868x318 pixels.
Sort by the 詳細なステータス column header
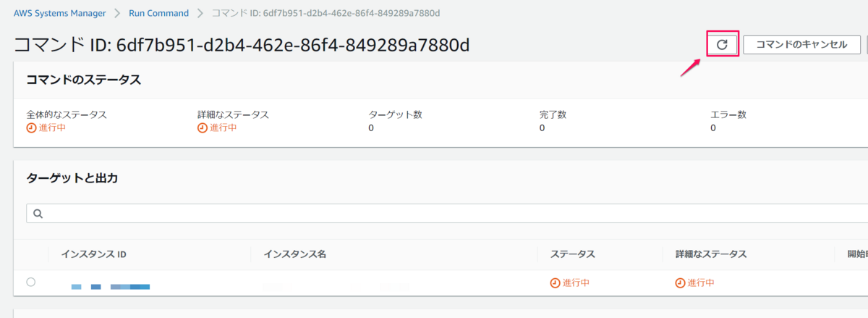(711, 254)
